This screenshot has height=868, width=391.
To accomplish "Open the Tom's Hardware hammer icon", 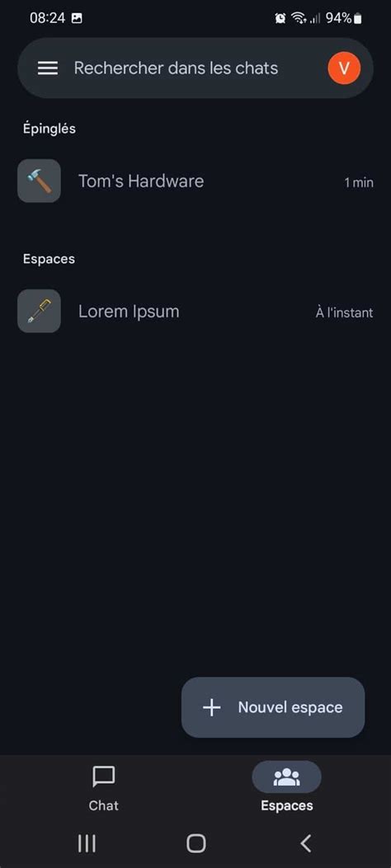I will (39, 181).
